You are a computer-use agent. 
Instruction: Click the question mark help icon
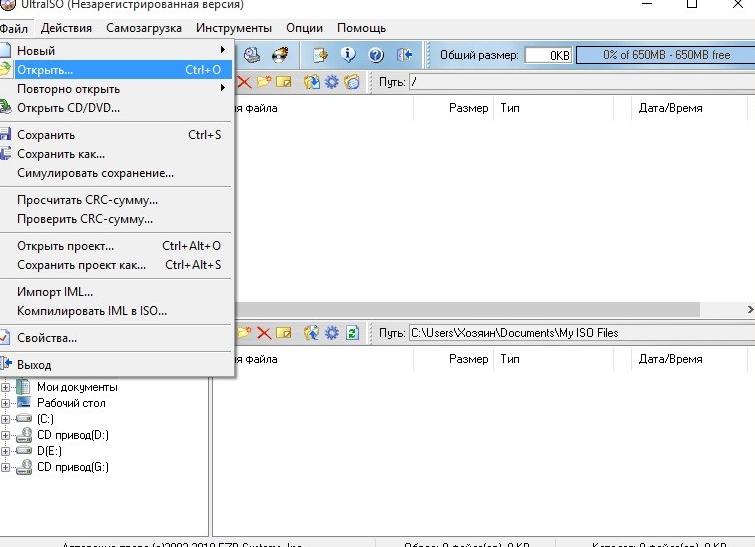click(376, 55)
